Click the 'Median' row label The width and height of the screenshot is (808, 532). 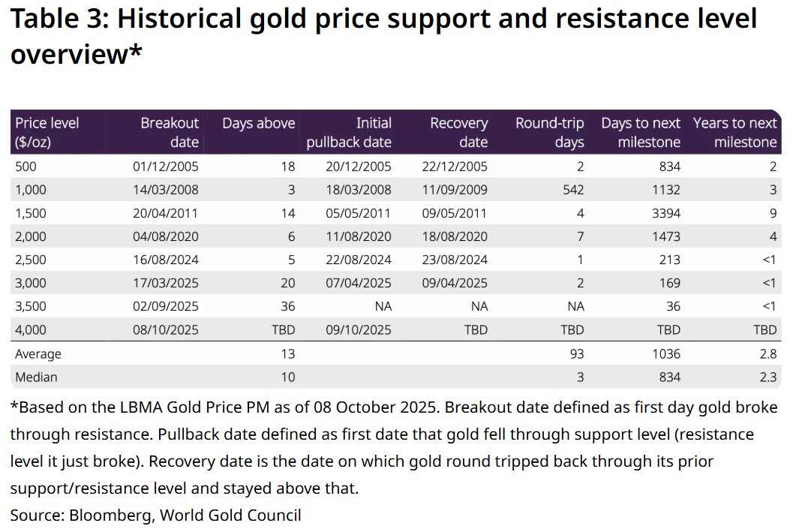pyautogui.click(x=36, y=377)
